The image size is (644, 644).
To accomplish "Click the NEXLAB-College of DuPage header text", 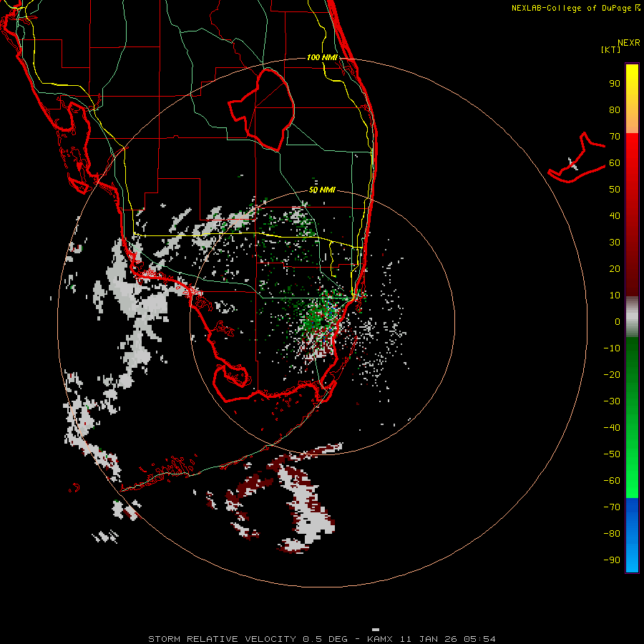I will 575,8.
